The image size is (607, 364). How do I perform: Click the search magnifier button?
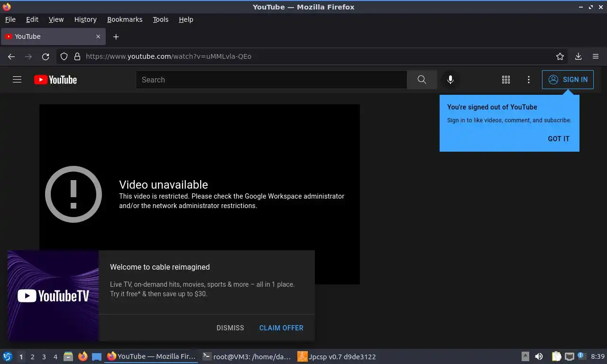tap(422, 80)
